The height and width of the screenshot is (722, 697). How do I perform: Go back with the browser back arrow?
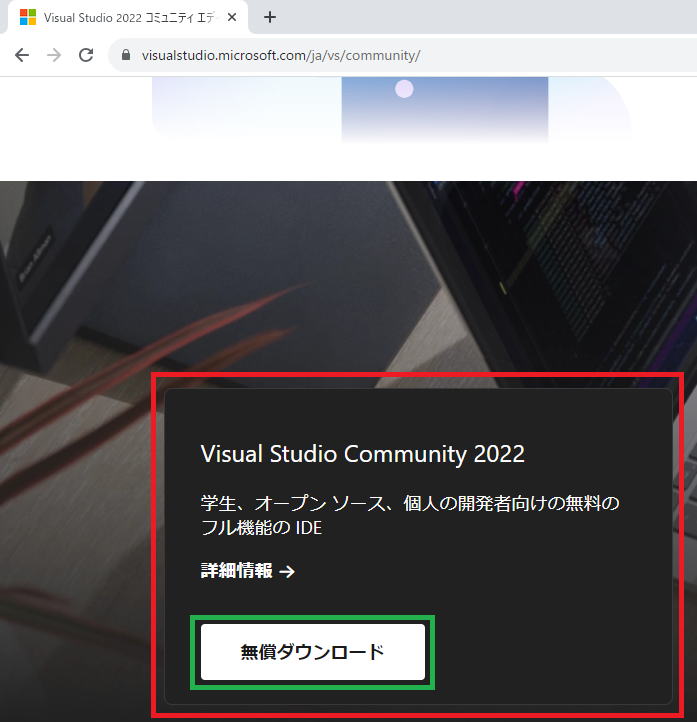point(22,55)
